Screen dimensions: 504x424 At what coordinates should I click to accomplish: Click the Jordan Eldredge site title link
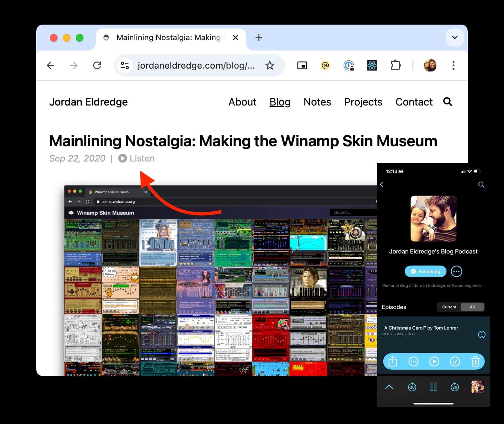88,102
